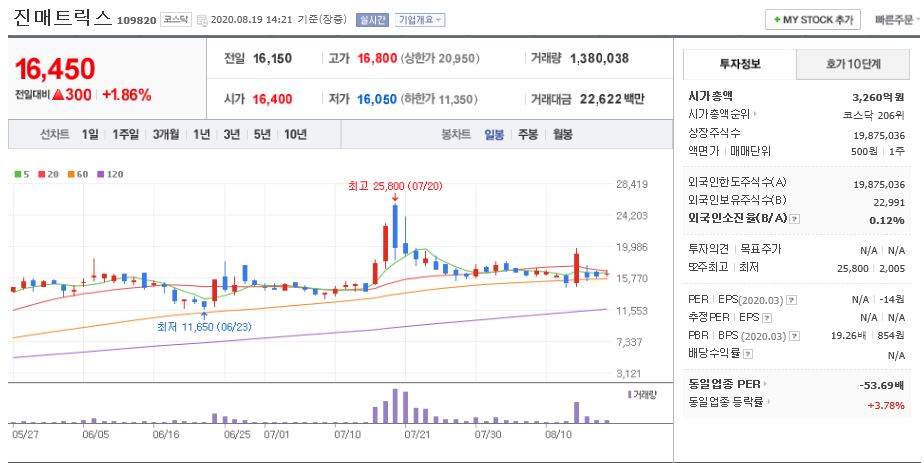Switch to the 투자정보 tab
The image size is (924, 463).
pos(740,64)
